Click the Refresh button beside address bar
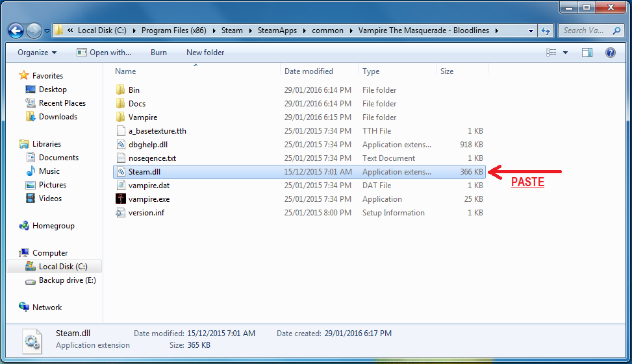The image size is (632, 364). click(x=546, y=30)
